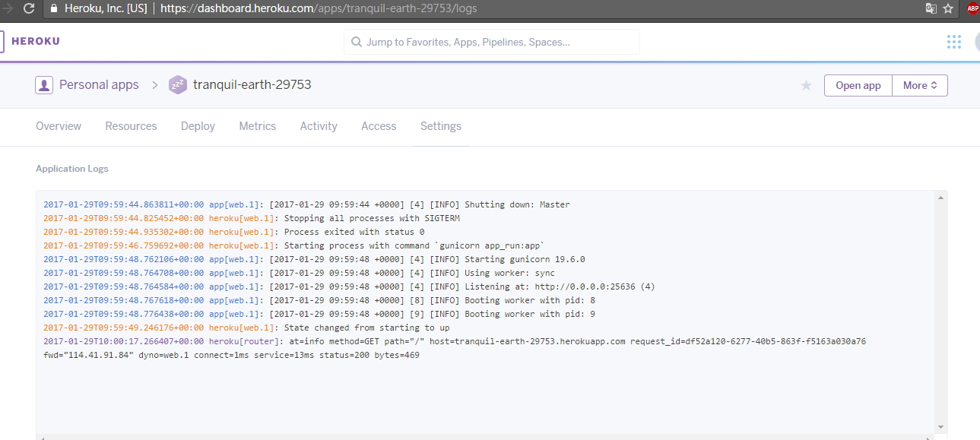Expand the More dropdown menu
The width and height of the screenshot is (980, 440).
920,85
